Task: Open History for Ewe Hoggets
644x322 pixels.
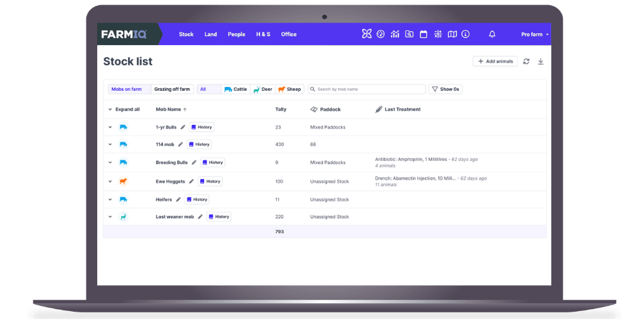Action: click(210, 182)
